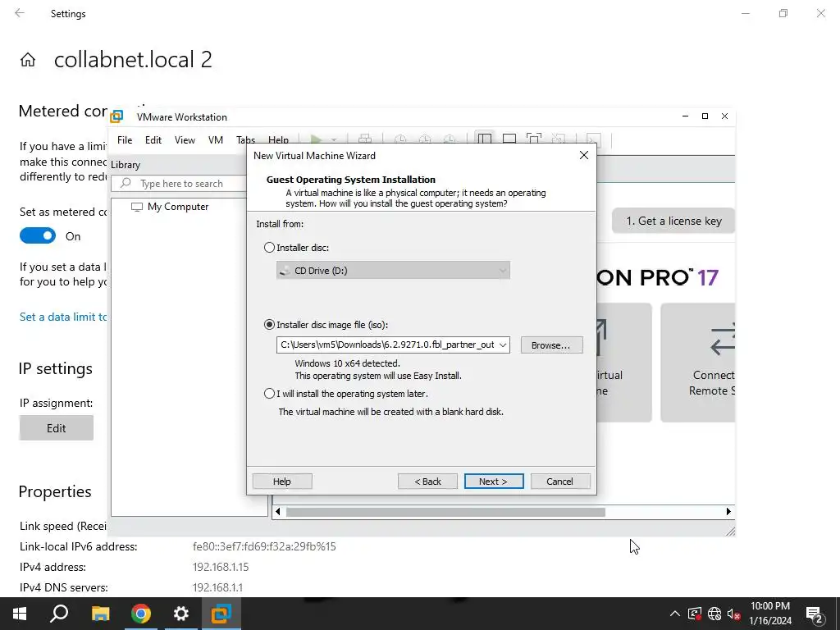
Task: Click the VMware Workstation title bar logo
Action: click(116, 116)
